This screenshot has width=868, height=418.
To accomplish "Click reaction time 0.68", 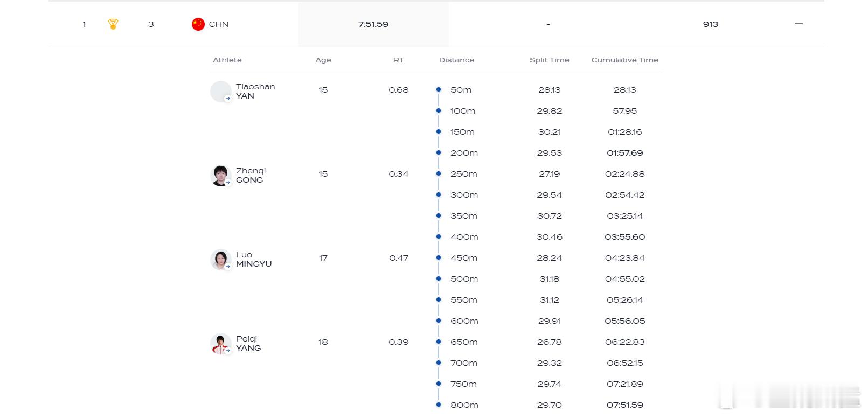I will coord(399,90).
